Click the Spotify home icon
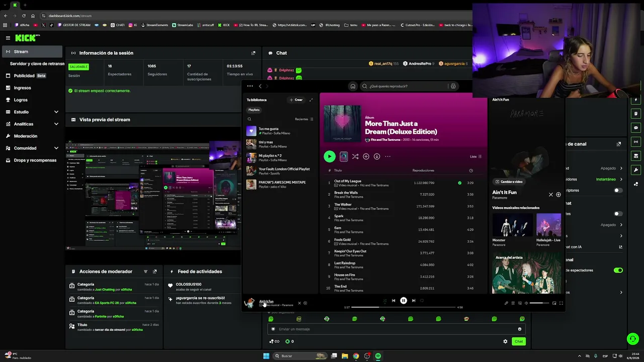Image resolution: width=644 pixels, height=362 pixels. (353, 86)
